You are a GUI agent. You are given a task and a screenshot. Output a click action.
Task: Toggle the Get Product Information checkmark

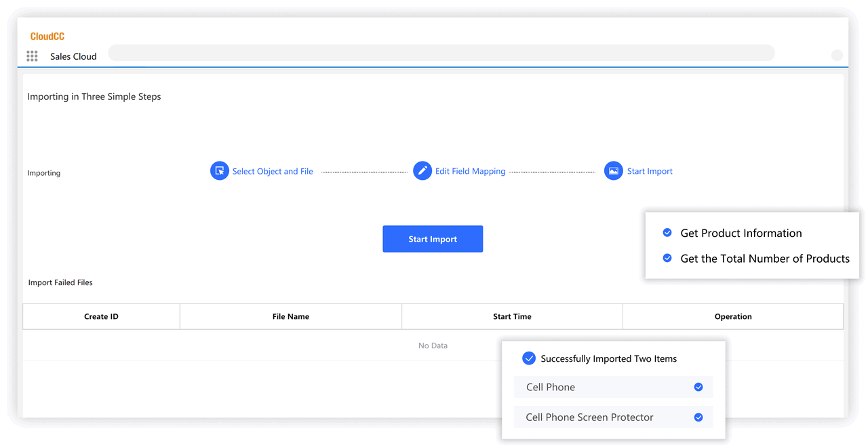[x=667, y=233]
